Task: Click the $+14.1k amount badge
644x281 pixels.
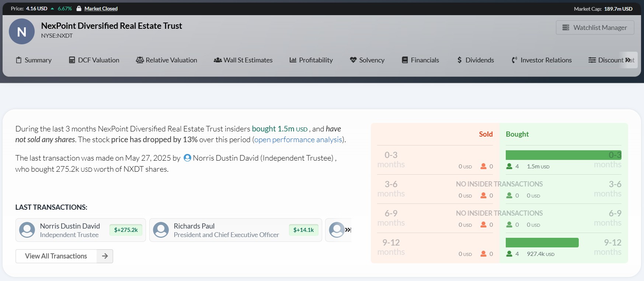Action: point(303,230)
